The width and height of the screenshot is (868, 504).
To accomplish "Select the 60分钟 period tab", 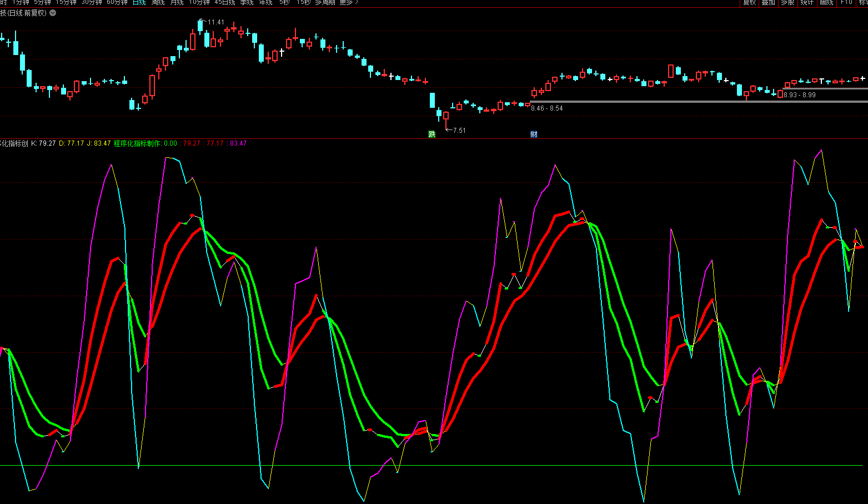I will (117, 2).
